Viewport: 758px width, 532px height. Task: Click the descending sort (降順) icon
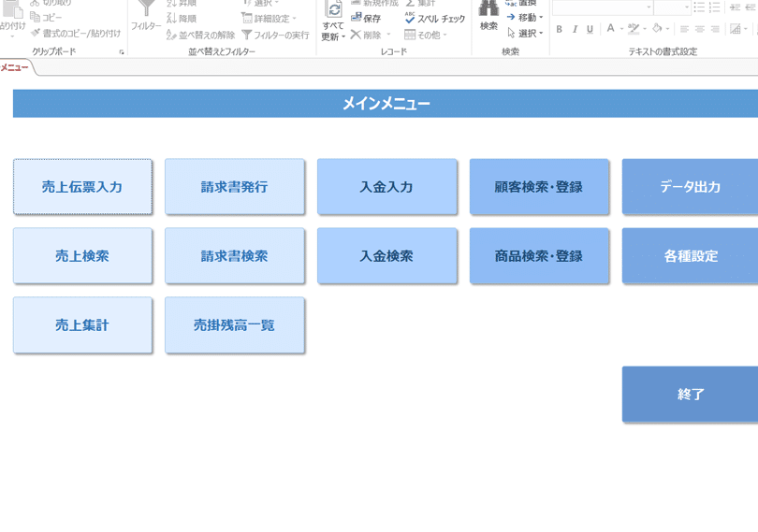[x=182, y=19]
